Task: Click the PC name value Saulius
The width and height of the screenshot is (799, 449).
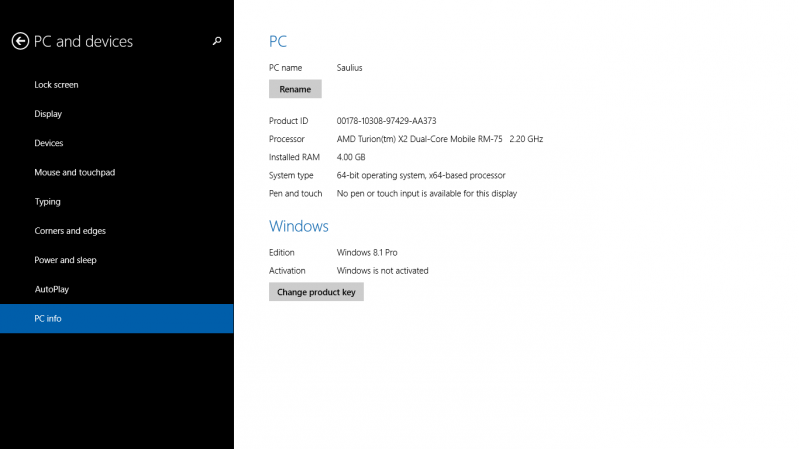Action: click(349, 67)
